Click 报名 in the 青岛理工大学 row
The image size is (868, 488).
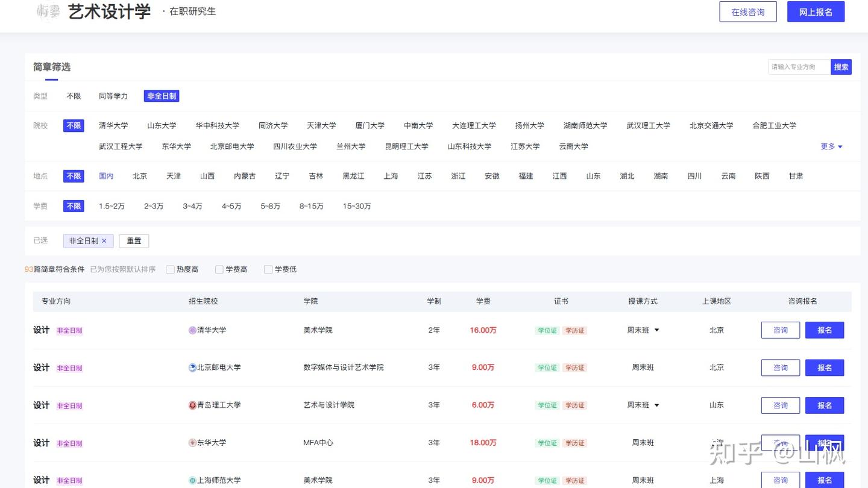pos(825,405)
